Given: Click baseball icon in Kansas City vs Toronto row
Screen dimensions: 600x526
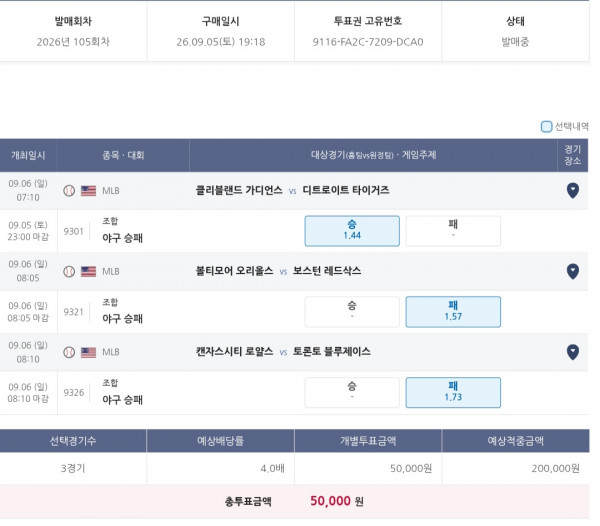Looking at the screenshot, I should coord(69,352).
